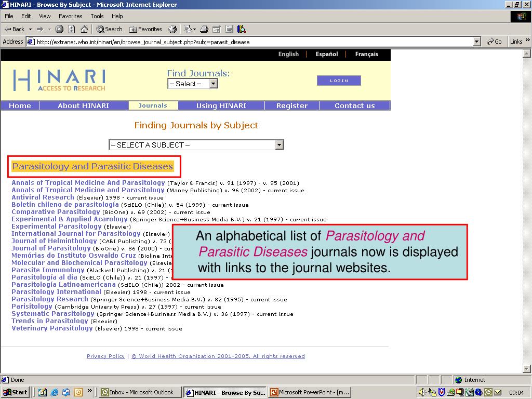Screen dimensions: 532x399
Task: Open the SELECT A SUBJECT dropdown
Action: (196, 145)
